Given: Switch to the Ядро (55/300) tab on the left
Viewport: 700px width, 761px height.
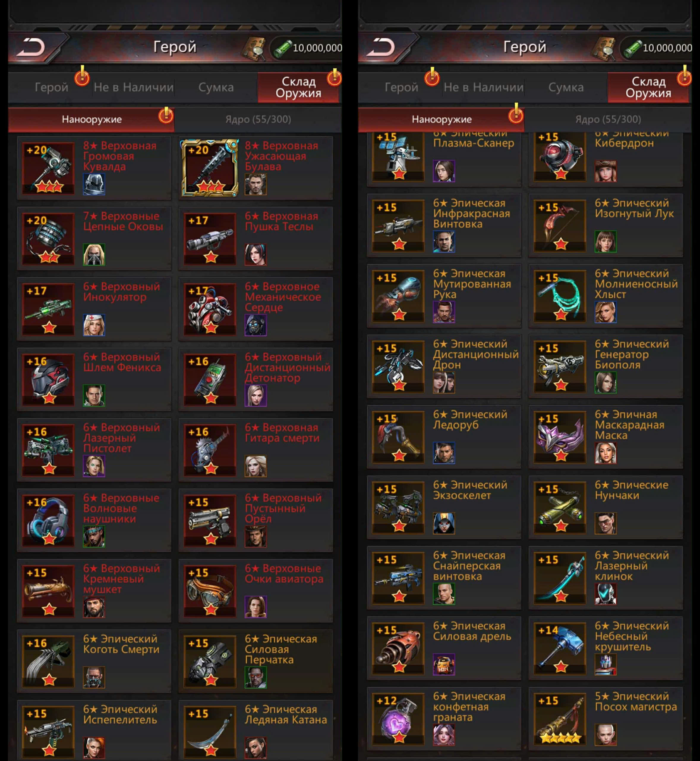Looking at the screenshot, I should point(258,120).
